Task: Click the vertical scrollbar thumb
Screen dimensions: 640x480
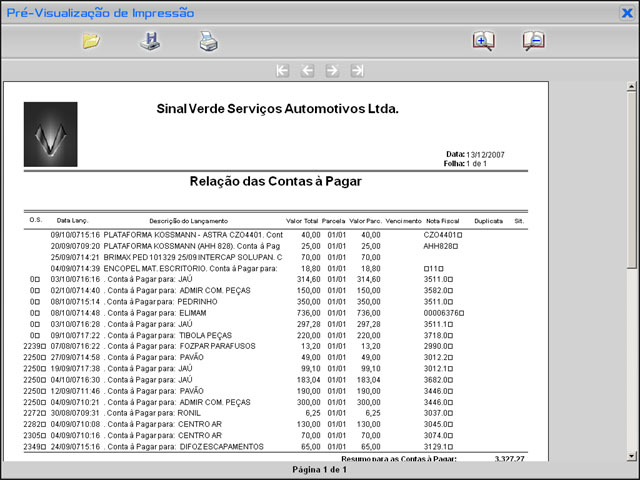Action: pyautogui.click(x=631, y=180)
